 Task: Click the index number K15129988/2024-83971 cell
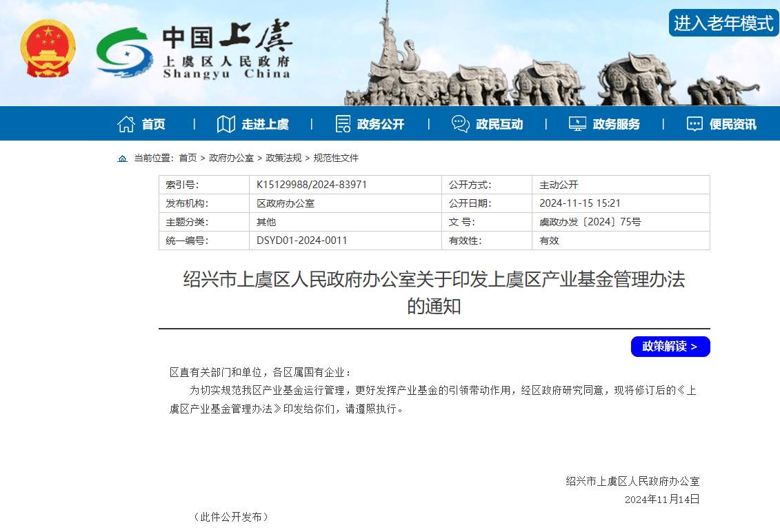pyautogui.click(x=312, y=185)
